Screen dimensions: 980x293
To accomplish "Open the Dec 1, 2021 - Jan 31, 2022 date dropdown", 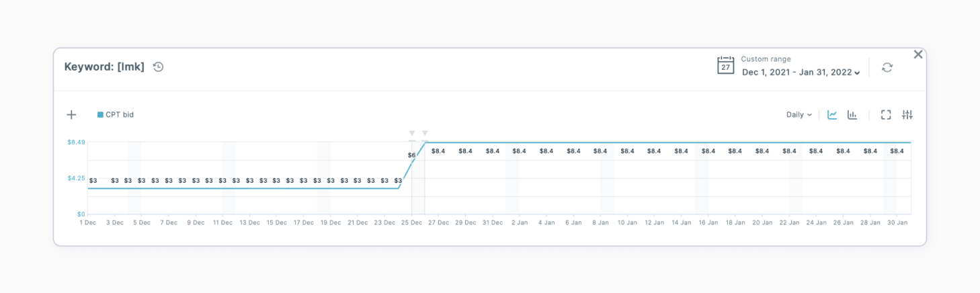I will pos(801,73).
